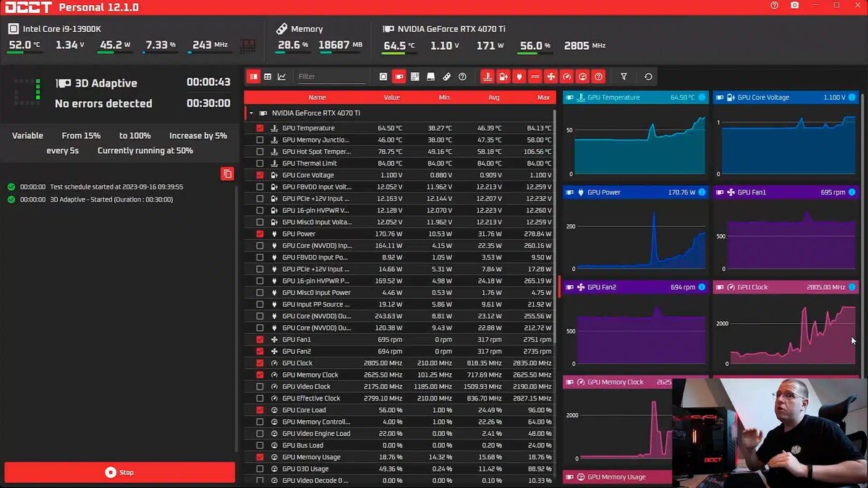The image size is (868, 488).
Task: Toggle the GPU sensor source icon
Action: click(399, 77)
